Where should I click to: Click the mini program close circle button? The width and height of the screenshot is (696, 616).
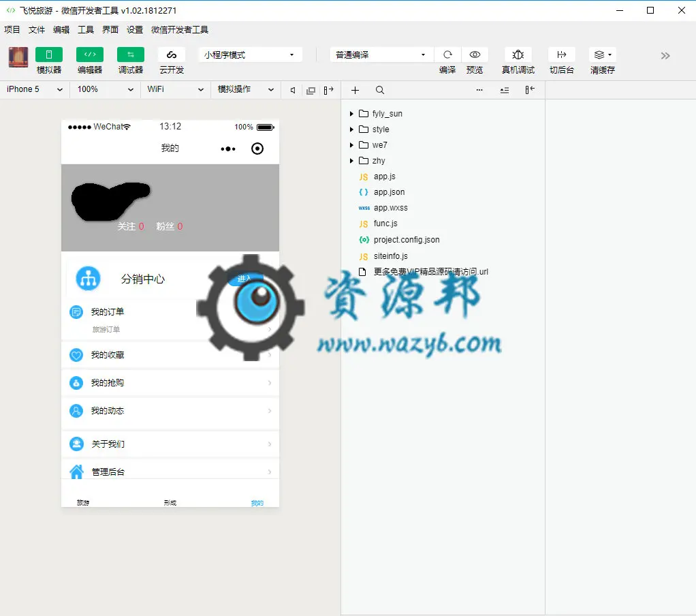tap(257, 149)
